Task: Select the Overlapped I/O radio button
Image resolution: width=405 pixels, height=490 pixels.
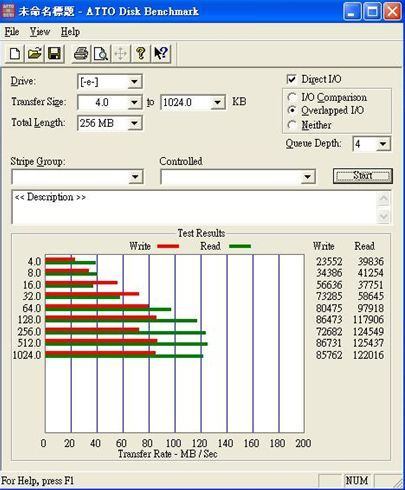Action: 292,110
